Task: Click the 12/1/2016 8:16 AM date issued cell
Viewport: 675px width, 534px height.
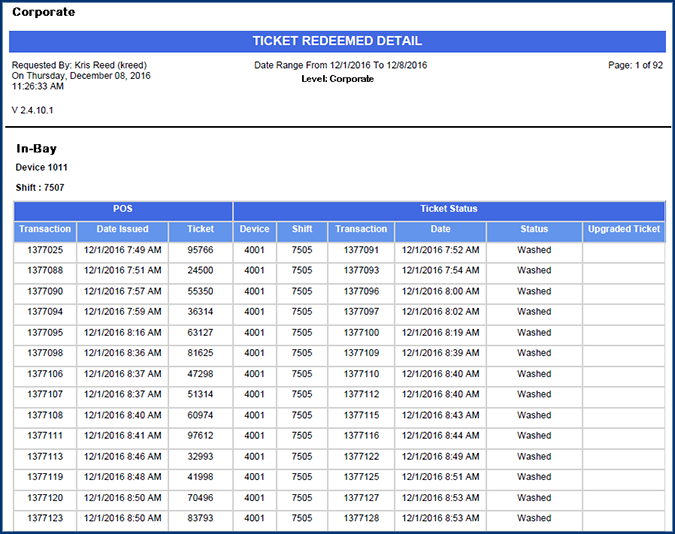Action: (x=122, y=333)
